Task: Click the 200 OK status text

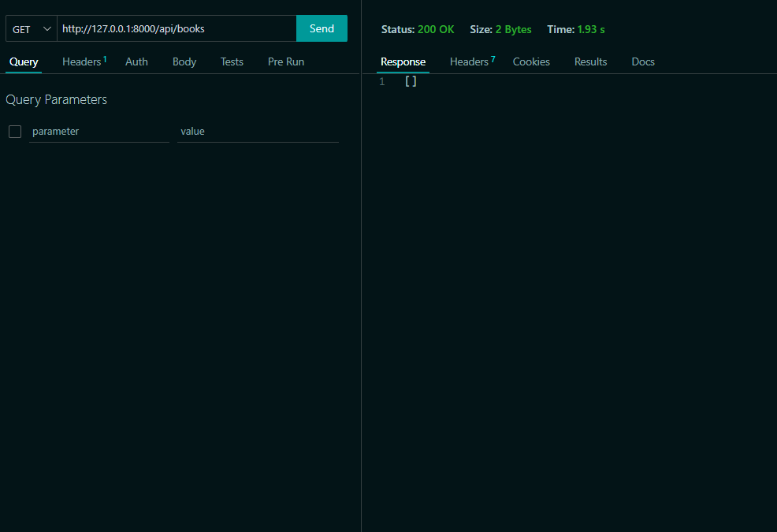Action: coord(436,29)
